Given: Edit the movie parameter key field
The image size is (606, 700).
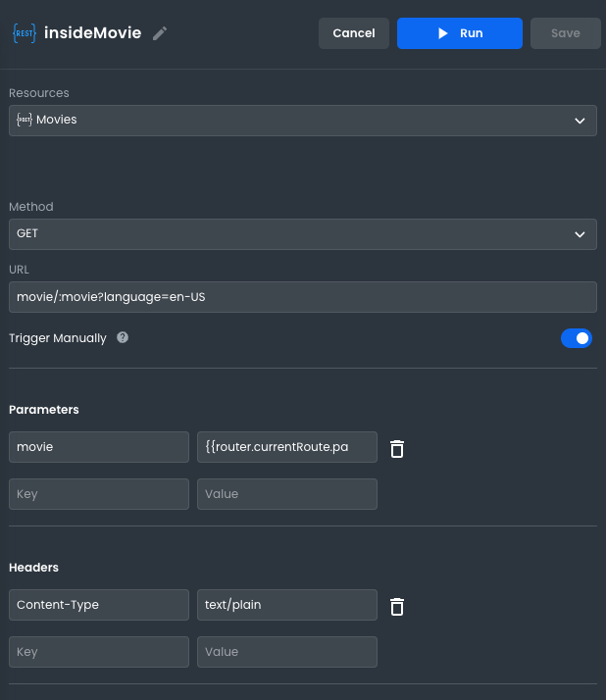Looking at the screenshot, I should tap(98, 447).
